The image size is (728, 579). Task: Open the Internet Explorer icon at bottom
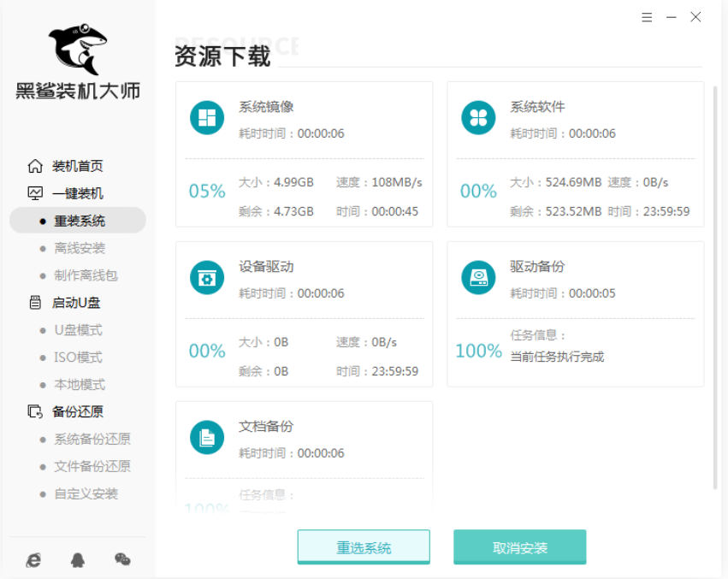click(33, 559)
